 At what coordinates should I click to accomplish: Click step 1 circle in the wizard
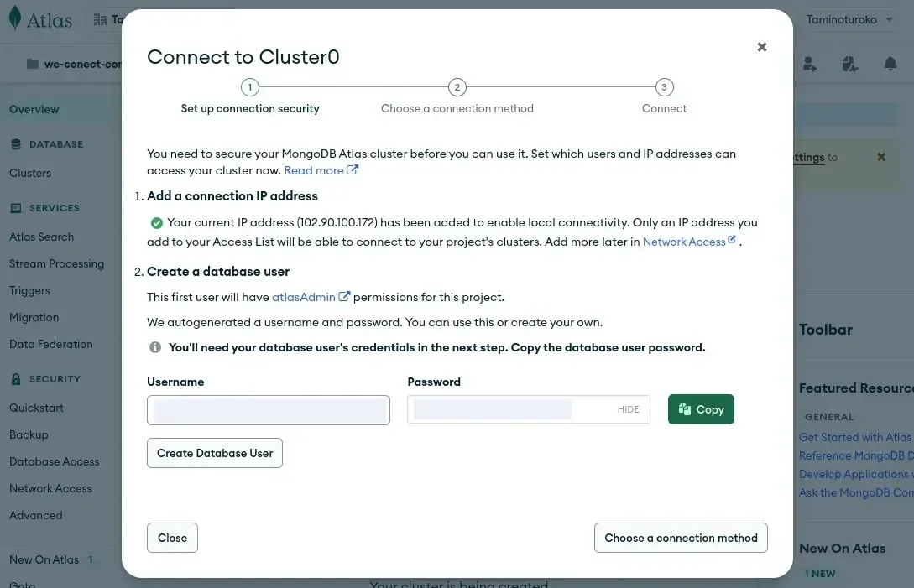click(x=249, y=87)
